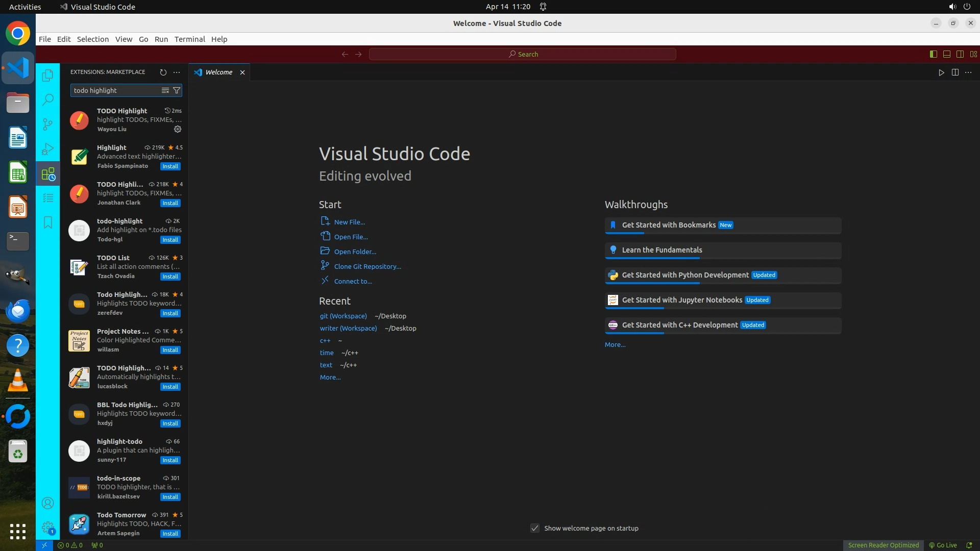Install the Highlight extension by Fabio Spampinato
This screenshot has height=551, width=980.
(170, 166)
